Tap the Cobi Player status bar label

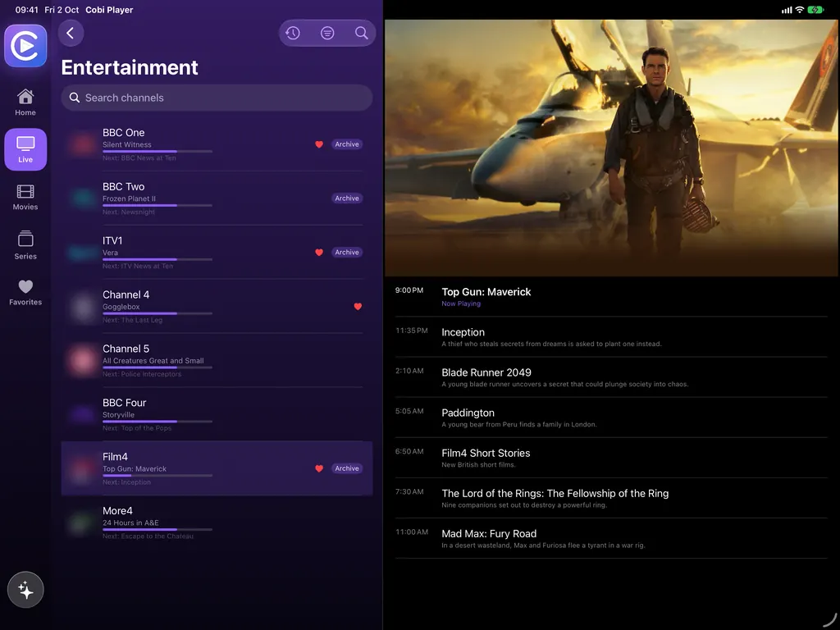point(109,10)
